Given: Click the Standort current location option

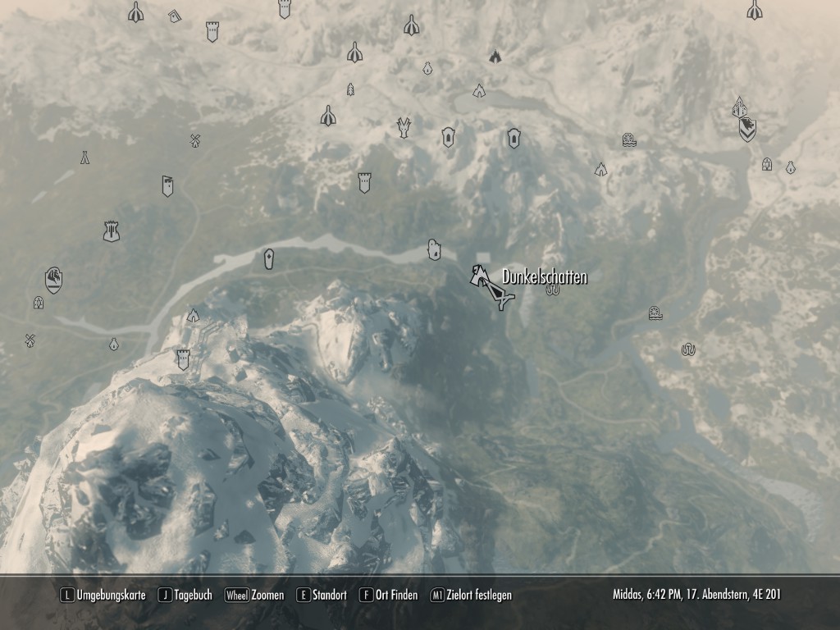Looking at the screenshot, I should click(x=322, y=596).
